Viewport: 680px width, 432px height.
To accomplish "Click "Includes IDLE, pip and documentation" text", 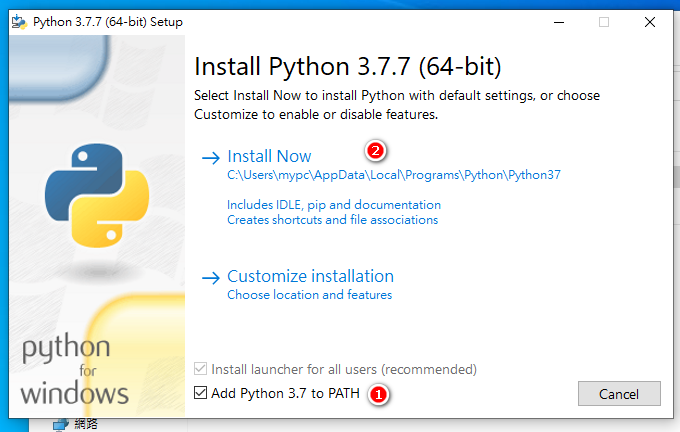I will 333,205.
